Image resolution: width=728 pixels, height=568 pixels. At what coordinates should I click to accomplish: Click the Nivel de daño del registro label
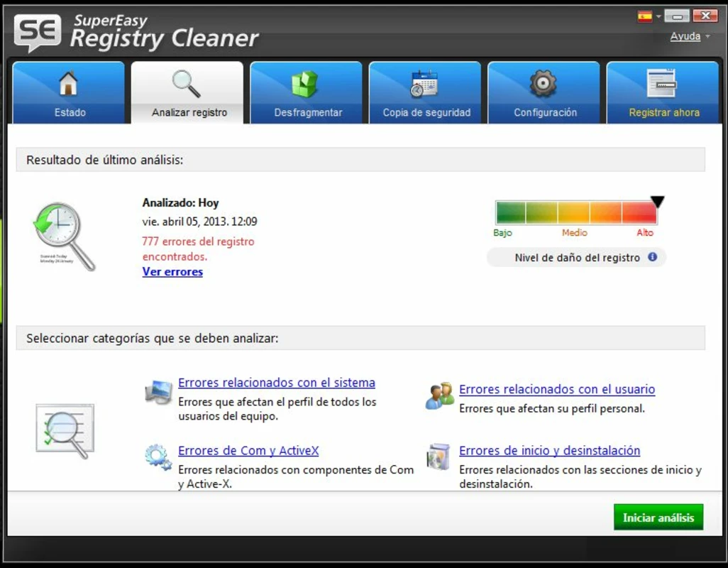pos(577,258)
